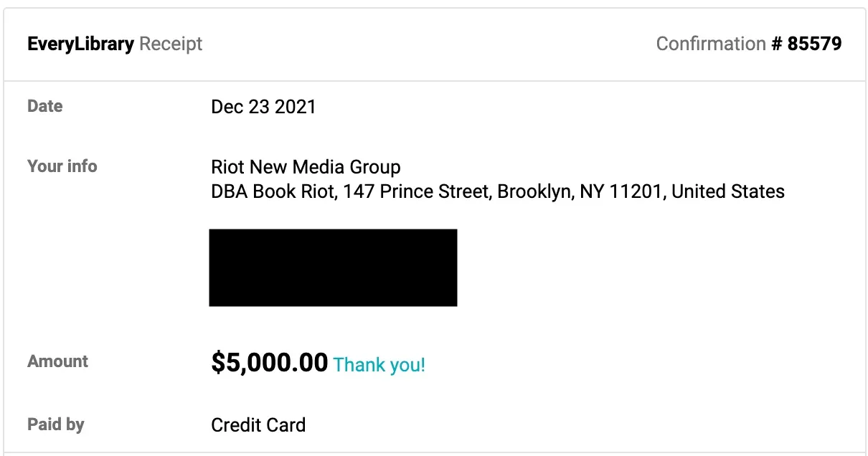The width and height of the screenshot is (868, 456).
Task: Select the $5,000.00 amount
Action: [270, 363]
